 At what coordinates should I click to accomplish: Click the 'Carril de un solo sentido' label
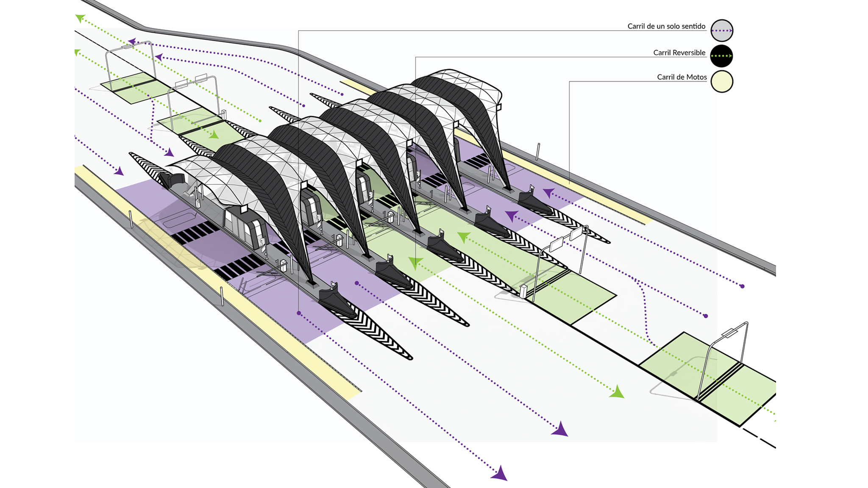tap(666, 26)
